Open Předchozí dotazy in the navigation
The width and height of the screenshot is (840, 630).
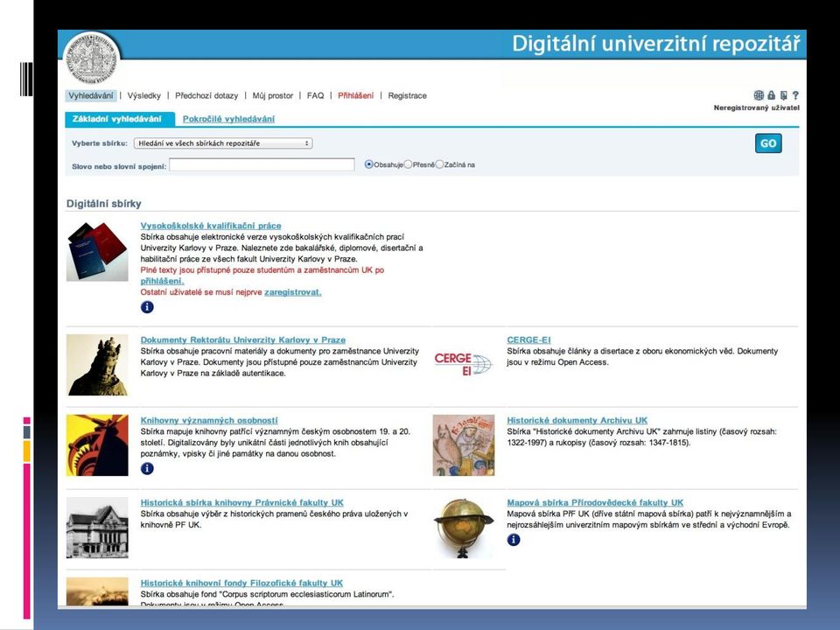(206, 96)
